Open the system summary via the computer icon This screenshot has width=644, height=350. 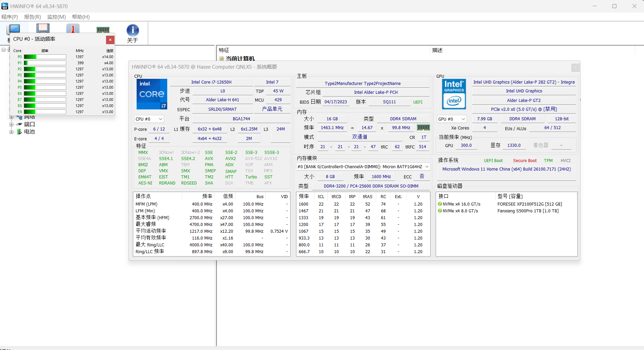click(14, 29)
